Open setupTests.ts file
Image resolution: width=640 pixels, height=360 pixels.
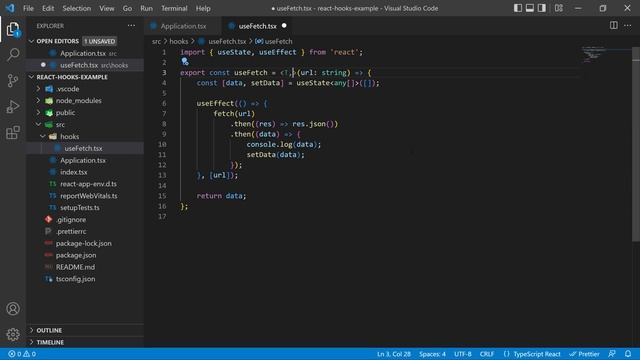coord(85,207)
